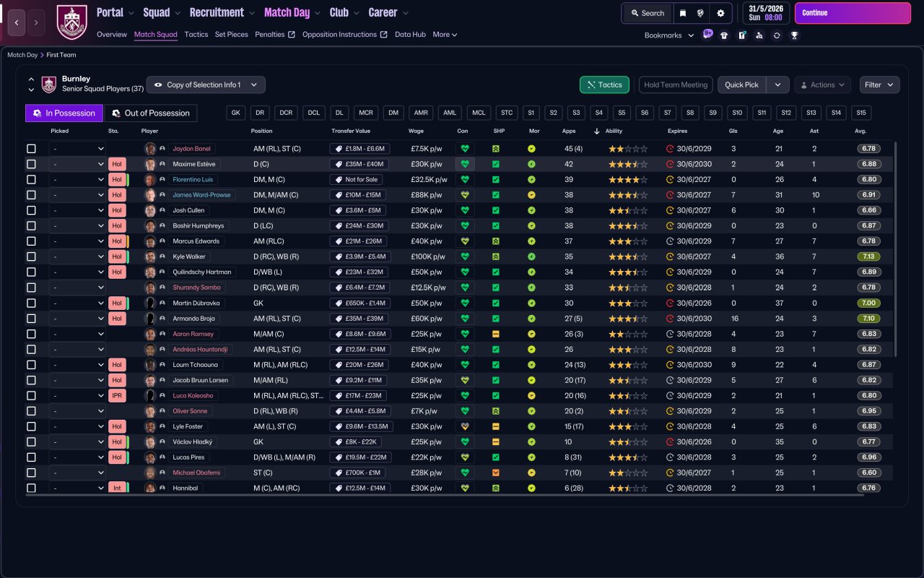The image size is (924, 578).
Task: Check the box for Martin Dúbravka
Action: 31,303
